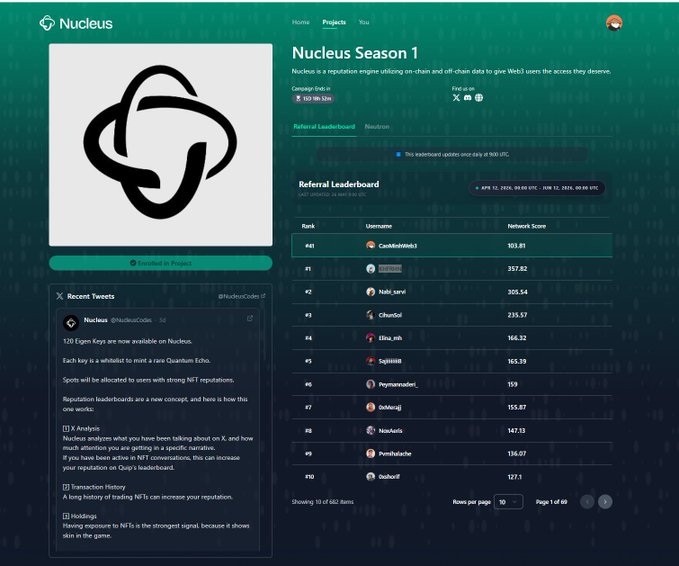679x566 pixels.
Task: Click username CaoMinhWeb3
Action: point(398,246)
